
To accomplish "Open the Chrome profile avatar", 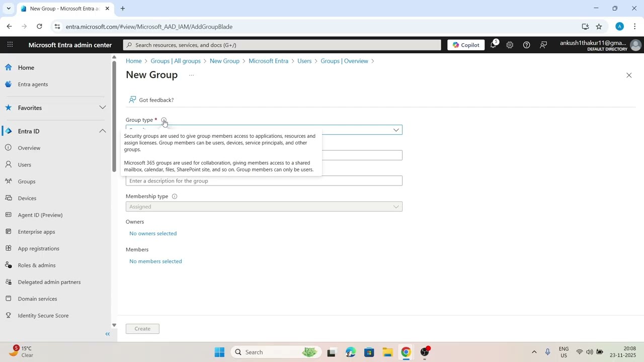I will tap(620, 27).
